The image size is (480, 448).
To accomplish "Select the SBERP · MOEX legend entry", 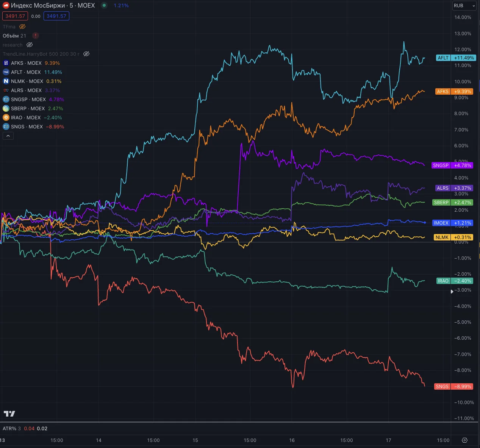I will [28, 108].
